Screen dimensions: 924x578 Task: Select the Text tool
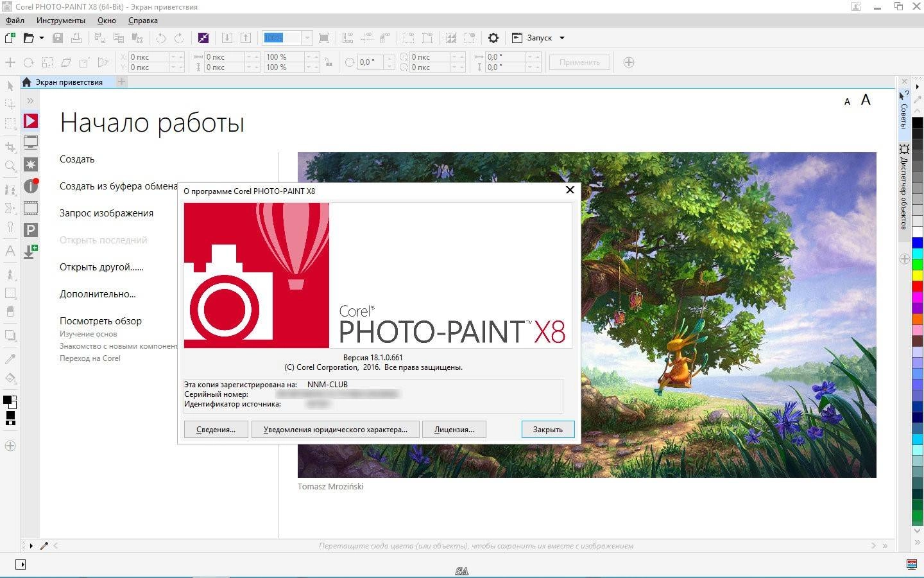pos(10,251)
